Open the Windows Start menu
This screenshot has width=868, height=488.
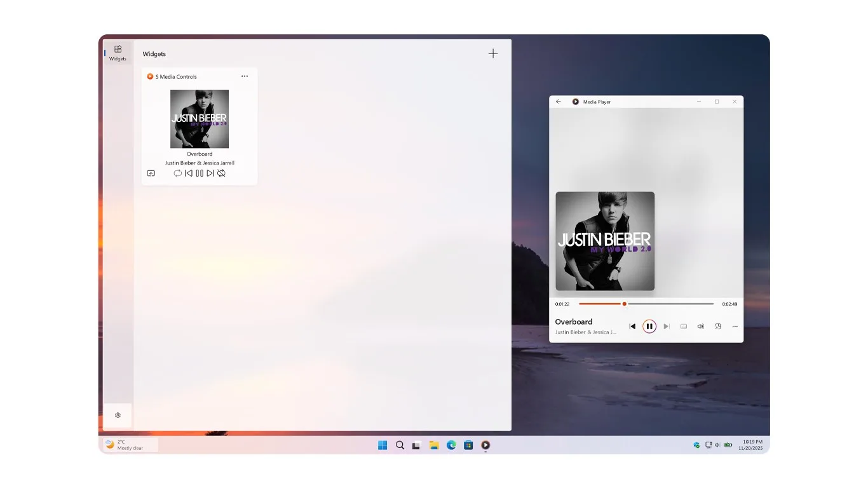pos(383,445)
